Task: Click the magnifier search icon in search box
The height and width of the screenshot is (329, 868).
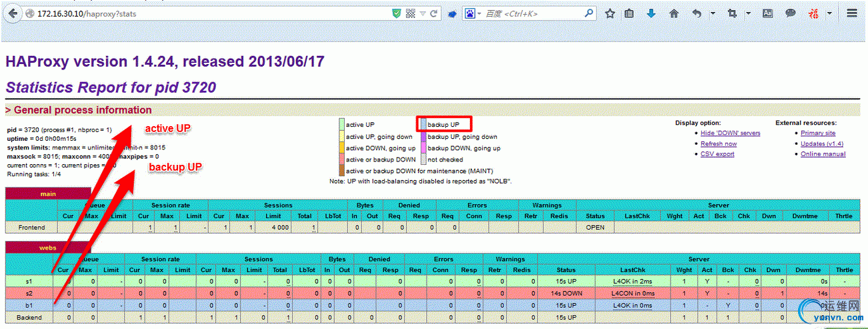Action: coord(589,13)
